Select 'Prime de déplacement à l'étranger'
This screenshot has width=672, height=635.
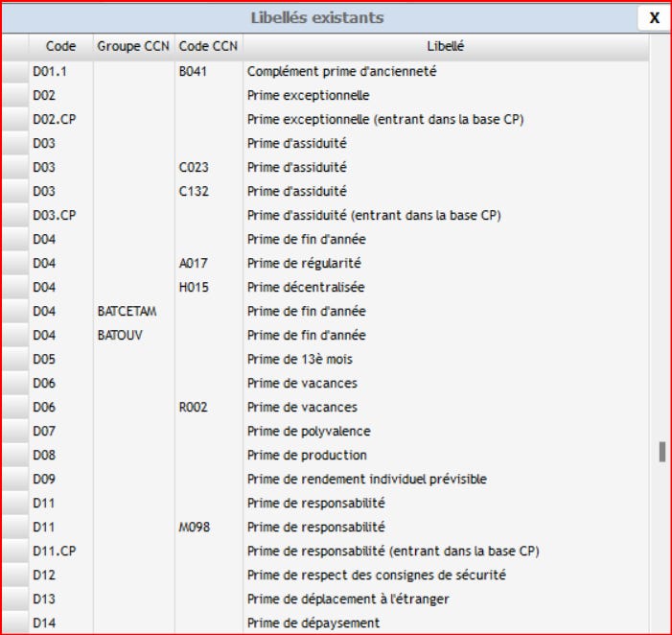(348, 600)
